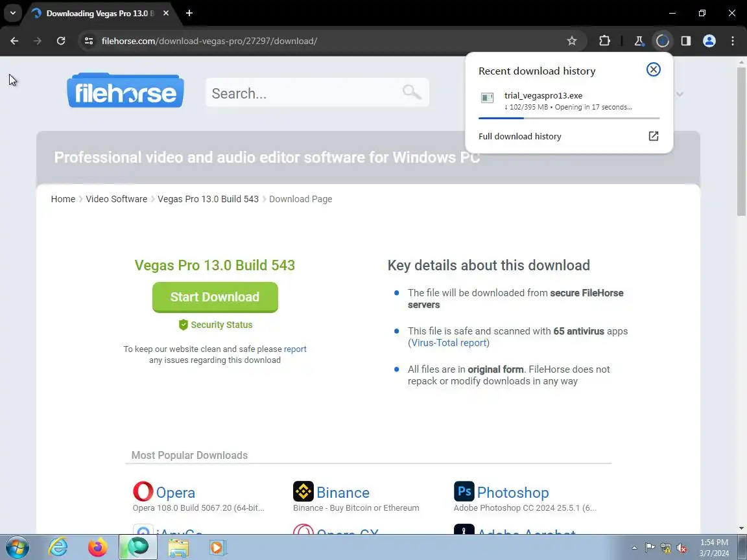Viewport: 747px width, 560px height.
Task: Open the Chrome profile avatar
Action: [x=709, y=41]
